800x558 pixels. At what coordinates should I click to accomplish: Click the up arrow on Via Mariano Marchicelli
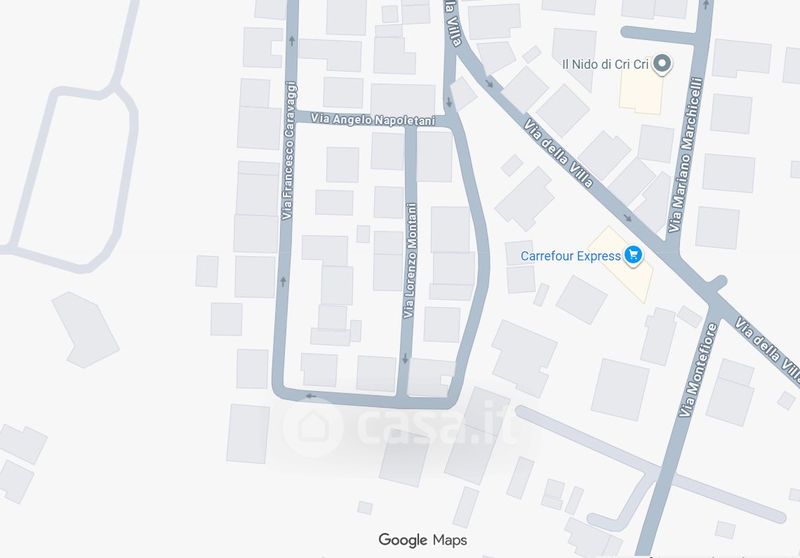pos(706,5)
